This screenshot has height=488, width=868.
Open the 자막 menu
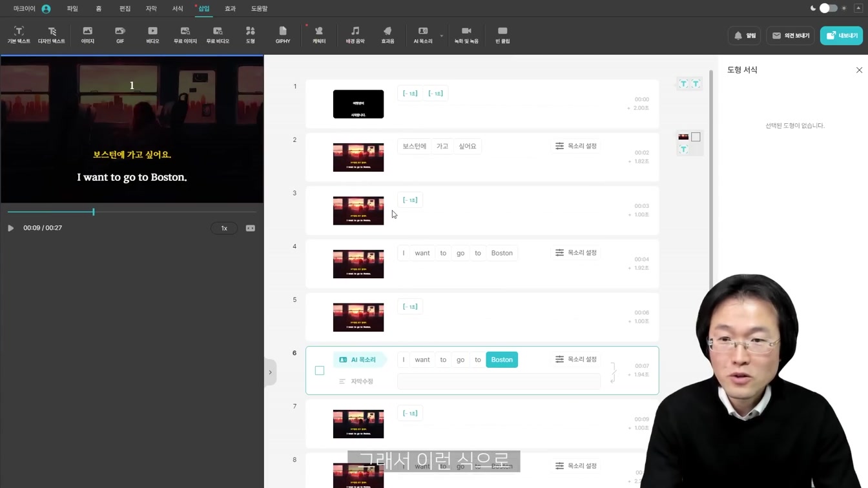151,8
